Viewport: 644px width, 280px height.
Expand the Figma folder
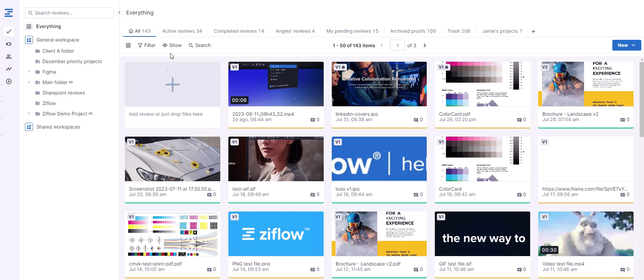tap(29, 72)
